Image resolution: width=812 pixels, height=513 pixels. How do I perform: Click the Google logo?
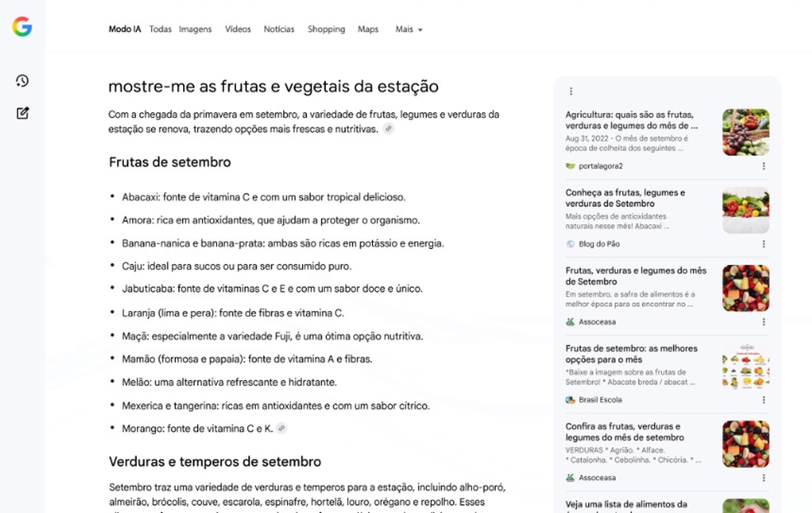[x=21, y=26]
